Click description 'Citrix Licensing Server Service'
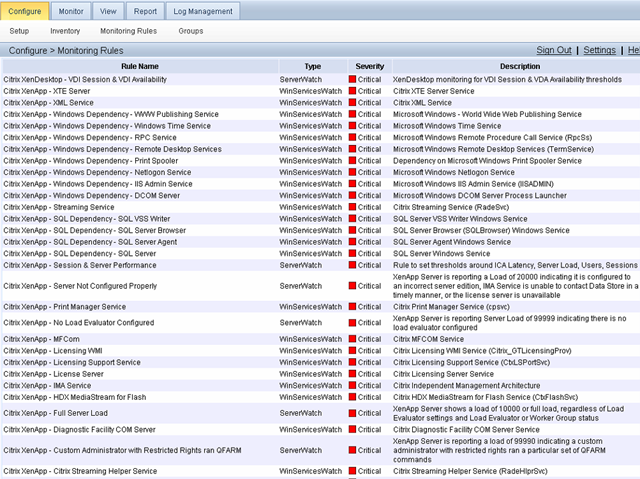This screenshot has height=479, width=640. [443, 374]
